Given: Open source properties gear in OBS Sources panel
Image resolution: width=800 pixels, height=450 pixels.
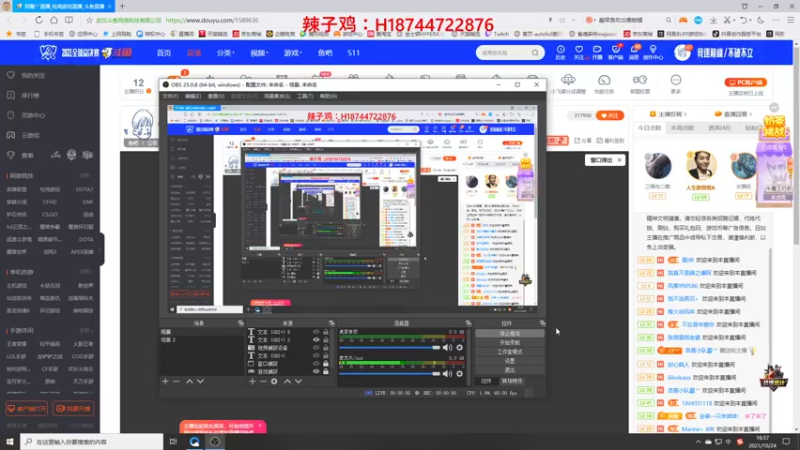Looking at the screenshot, I should point(274,381).
